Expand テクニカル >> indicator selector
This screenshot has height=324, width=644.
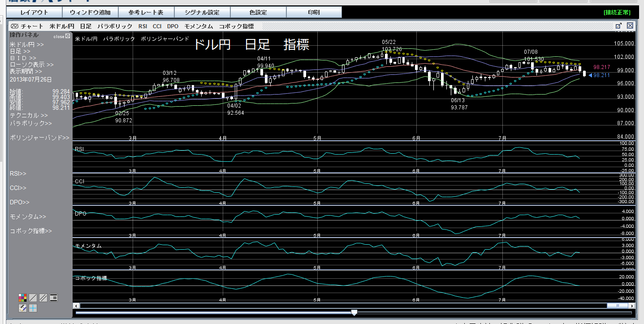point(29,116)
